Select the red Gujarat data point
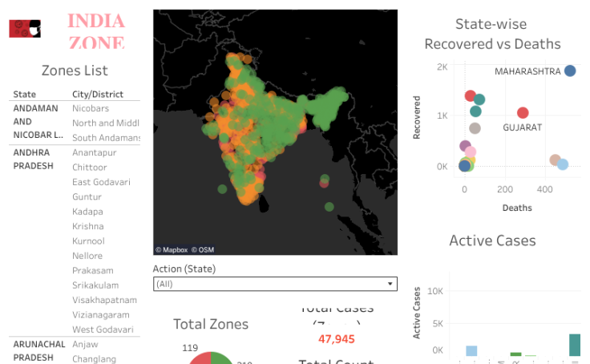Screen dimensions: 590x364 (x=523, y=113)
